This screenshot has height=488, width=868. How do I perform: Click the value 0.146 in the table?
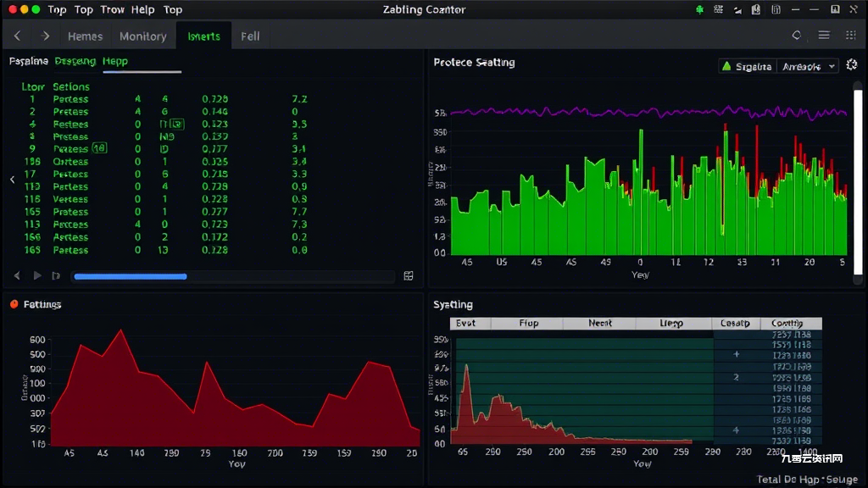pyautogui.click(x=214, y=111)
